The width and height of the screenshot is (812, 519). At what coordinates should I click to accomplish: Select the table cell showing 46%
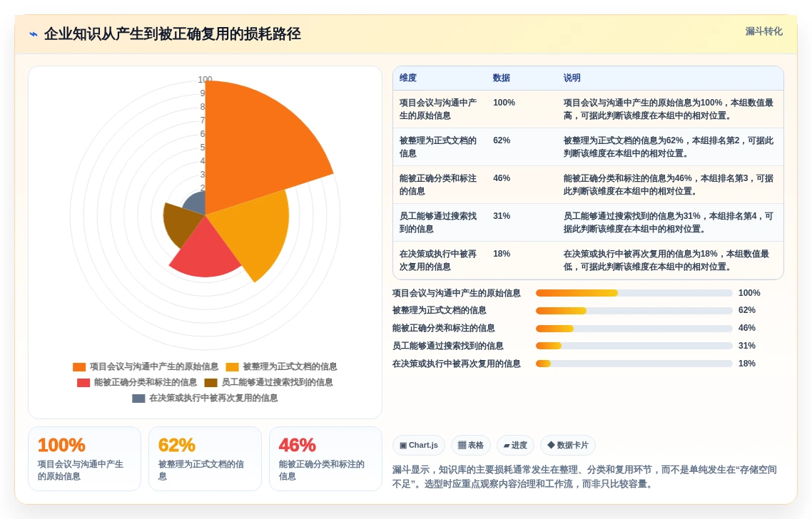point(502,178)
